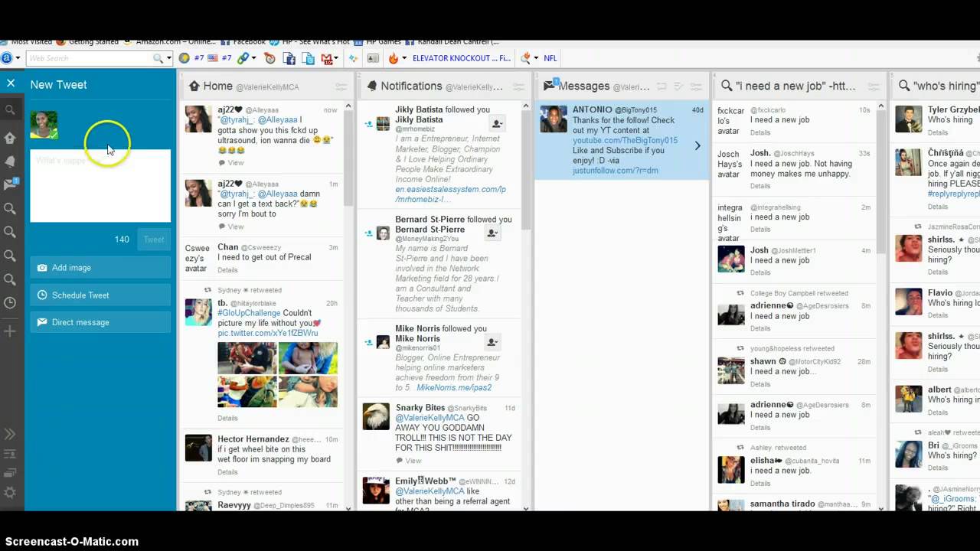Open the job search column settings icon
980x551 pixels.
click(874, 86)
